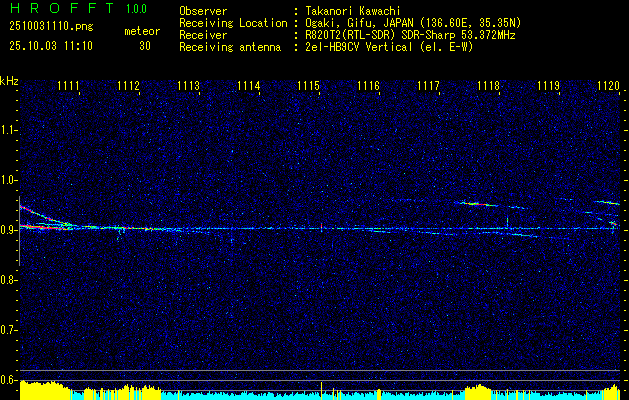Viewport: 629px width, 400px height.
Task: Click the Receiver label
Action: point(203,35)
